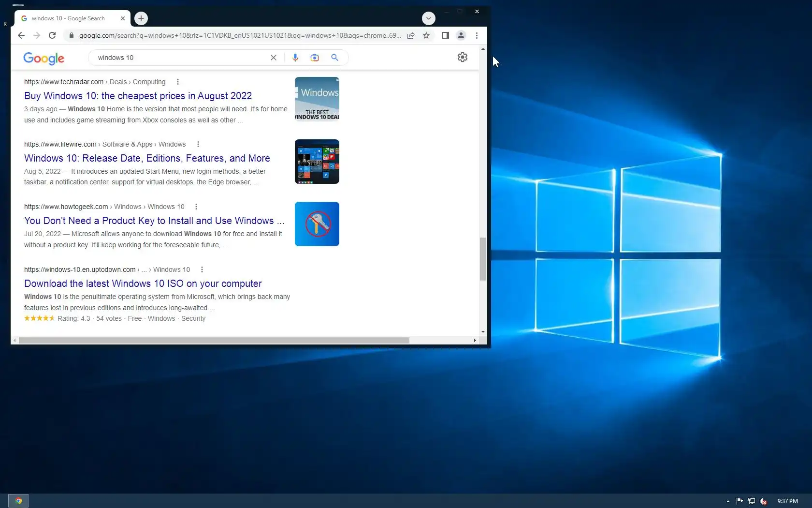Click the horizontal scrollbar left arrow

[14, 340]
